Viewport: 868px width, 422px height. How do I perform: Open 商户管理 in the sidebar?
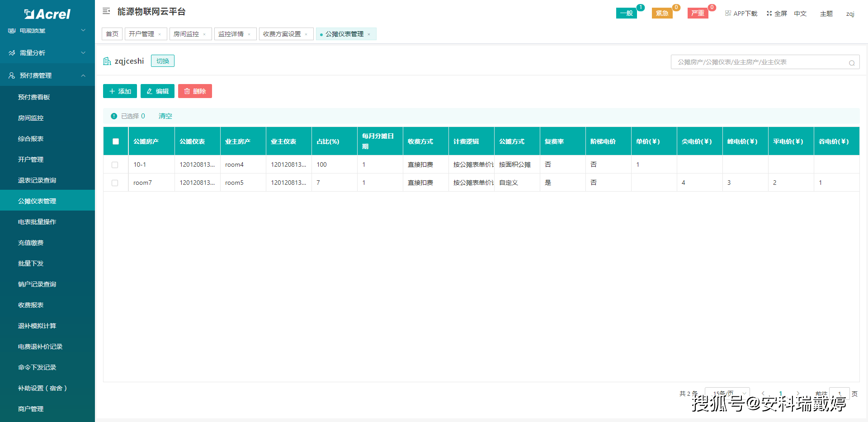coord(47,409)
